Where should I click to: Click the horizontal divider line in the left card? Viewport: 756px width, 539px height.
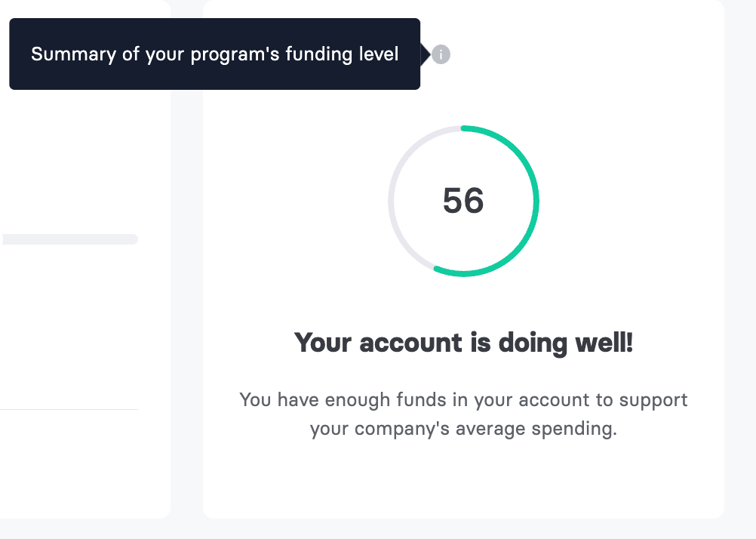69,410
